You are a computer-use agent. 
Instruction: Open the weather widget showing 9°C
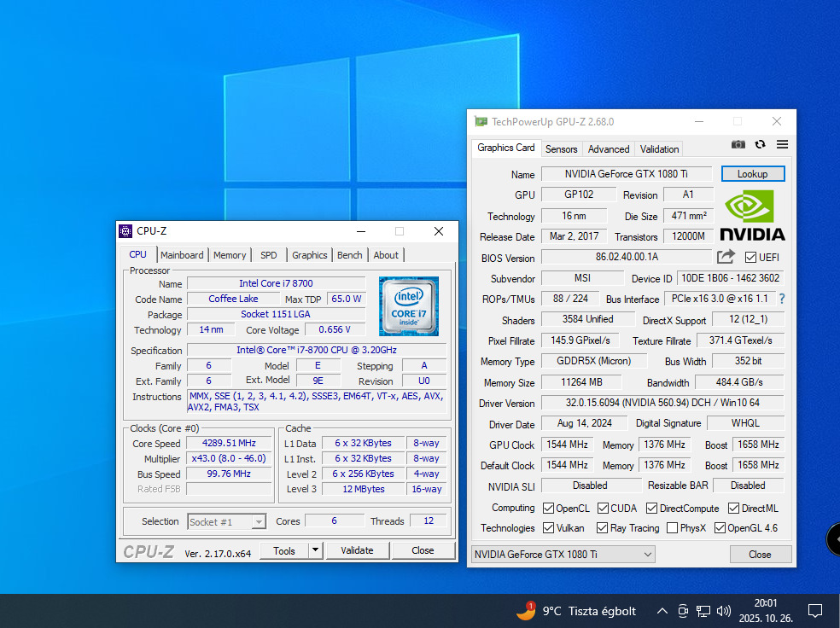click(576, 611)
